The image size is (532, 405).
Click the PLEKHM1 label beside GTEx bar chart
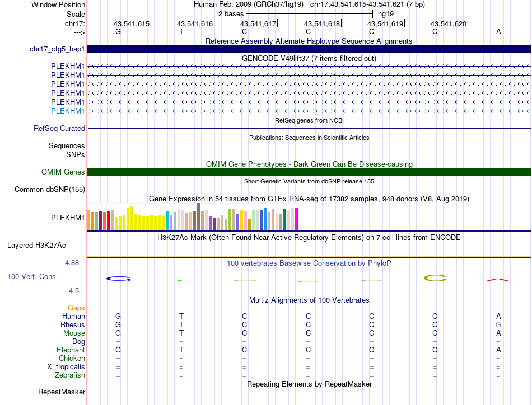tap(68, 218)
